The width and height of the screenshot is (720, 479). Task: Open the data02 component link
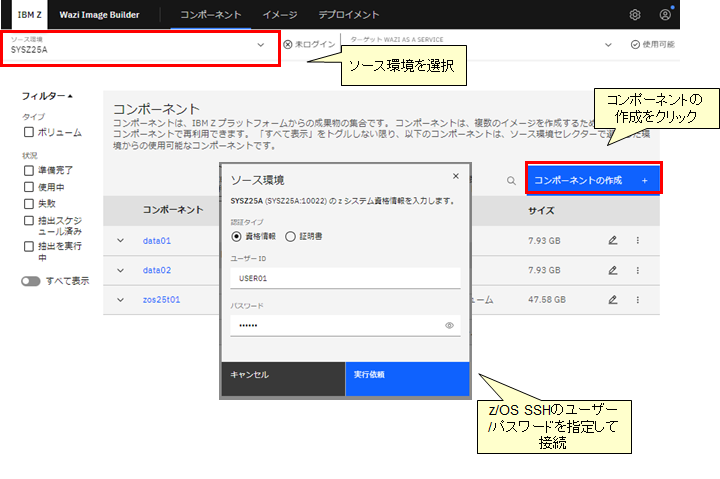pos(157,270)
